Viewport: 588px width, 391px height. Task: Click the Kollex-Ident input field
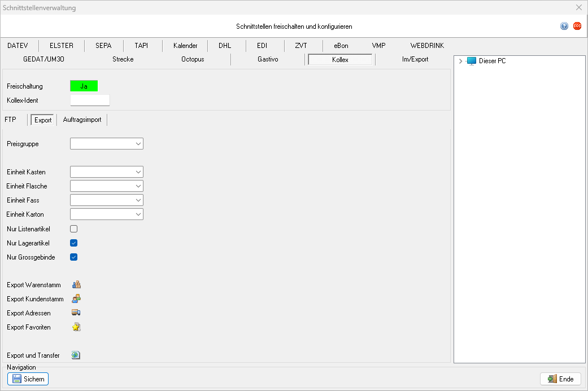click(89, 100)
